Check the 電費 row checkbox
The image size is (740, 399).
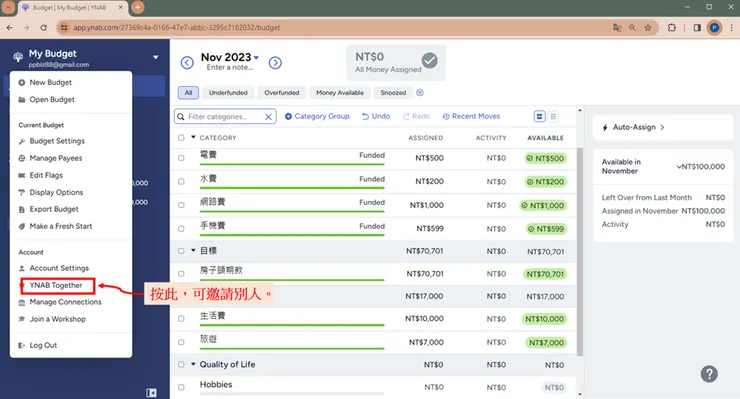[x=181, y=158]
